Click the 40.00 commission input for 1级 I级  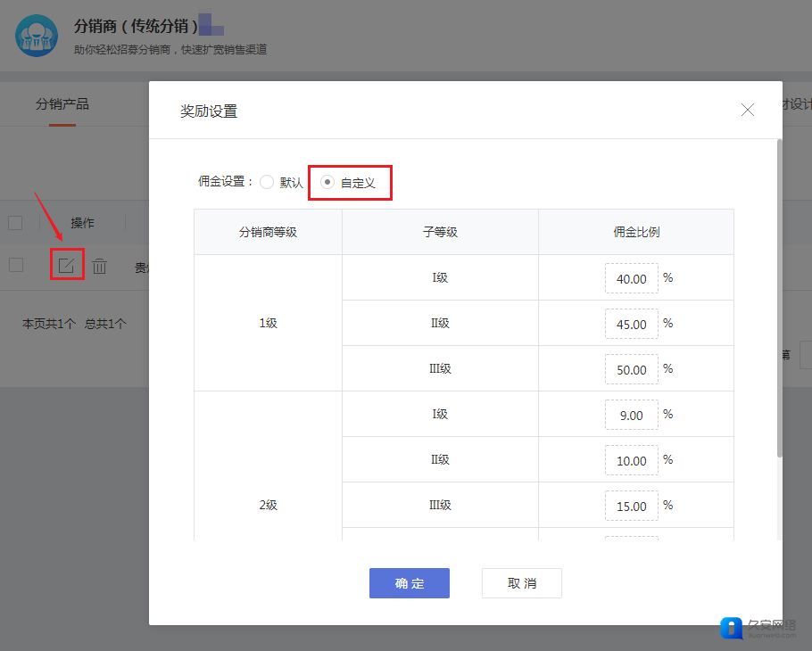pos(631,278)
